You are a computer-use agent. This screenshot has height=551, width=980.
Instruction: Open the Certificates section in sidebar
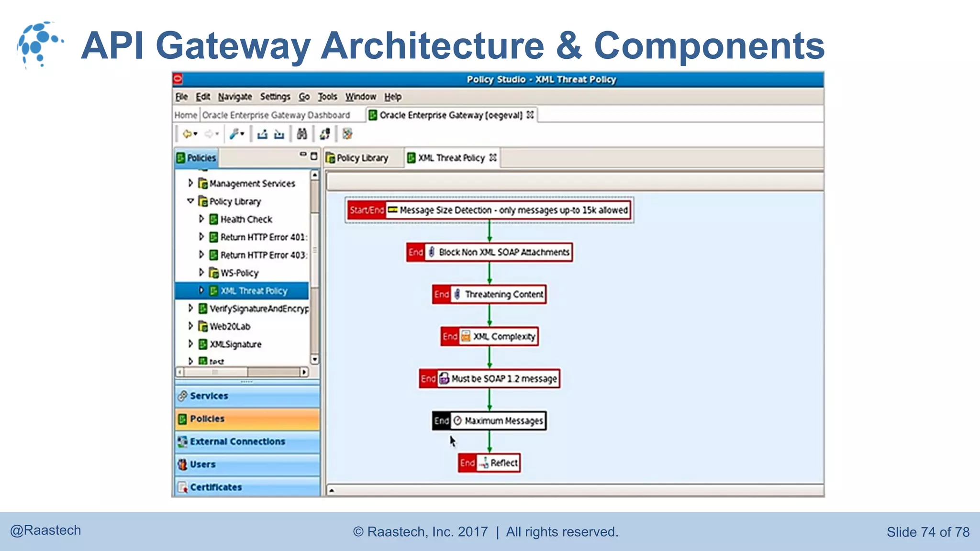(247, 487)
